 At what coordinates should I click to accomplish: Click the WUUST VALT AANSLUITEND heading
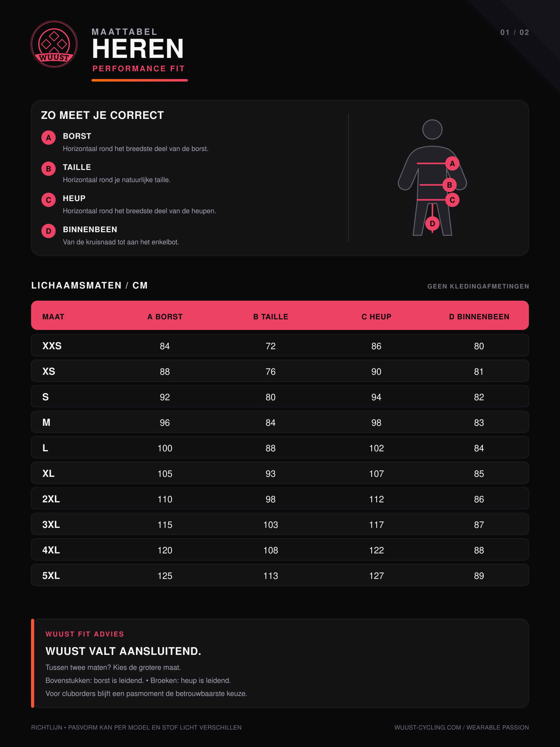point(123,651)
